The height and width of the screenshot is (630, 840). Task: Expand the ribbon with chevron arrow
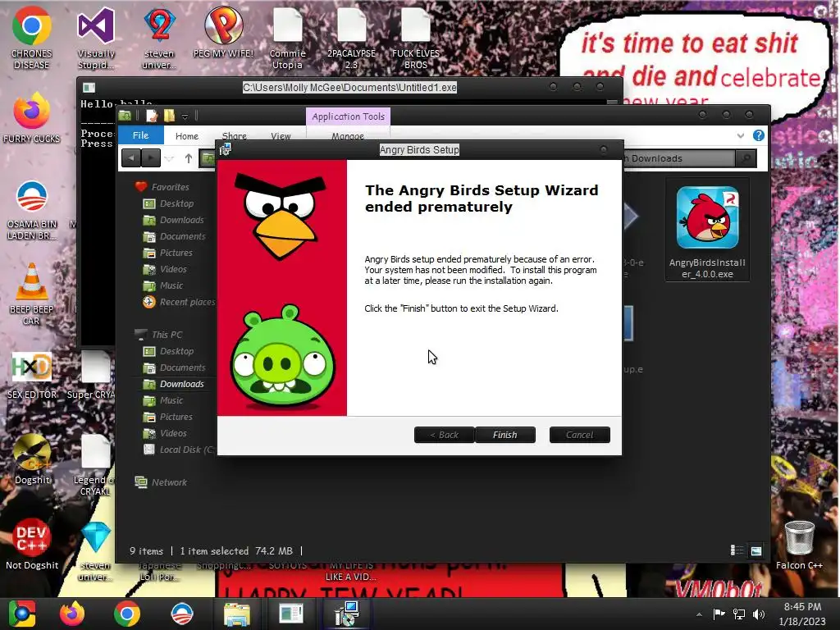pos(741,135)
